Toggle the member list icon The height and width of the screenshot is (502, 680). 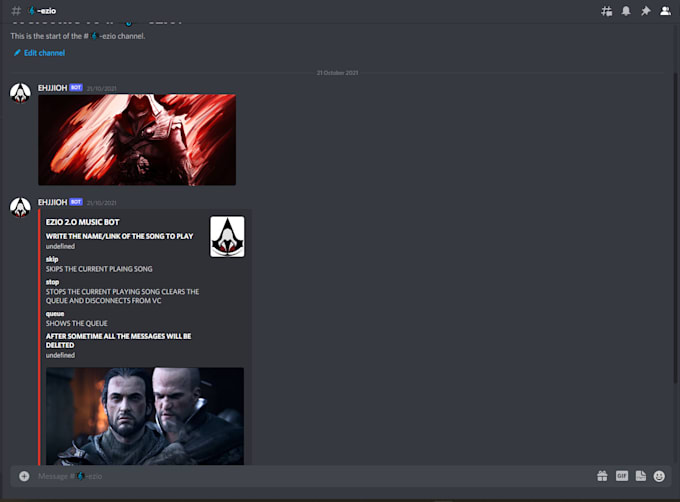[x=665, y=11]
